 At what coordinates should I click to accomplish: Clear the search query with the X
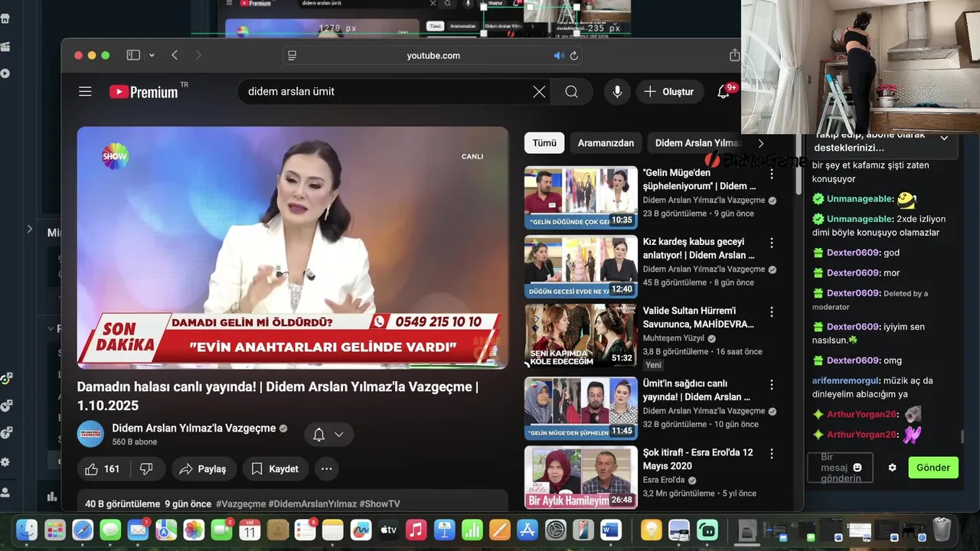point(540,92)
